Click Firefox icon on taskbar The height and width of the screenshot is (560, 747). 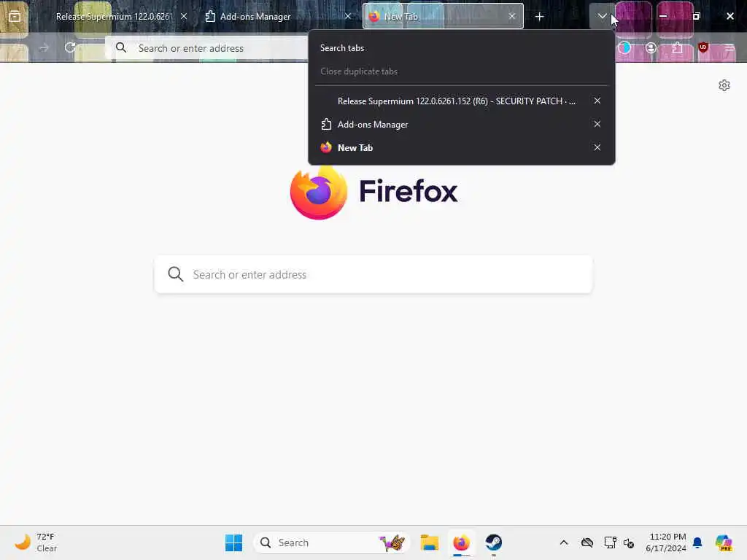[461, 542]
